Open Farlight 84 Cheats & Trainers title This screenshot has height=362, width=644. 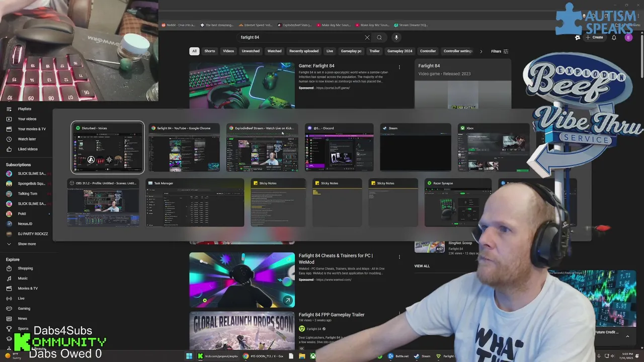click(x=336, y=258)
